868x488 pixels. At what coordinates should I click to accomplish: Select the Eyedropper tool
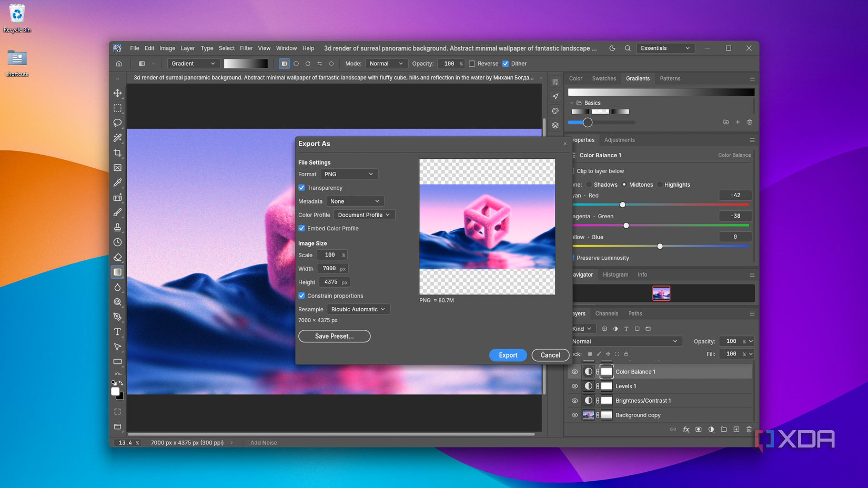pyautogui.click(x=117, y=182)
